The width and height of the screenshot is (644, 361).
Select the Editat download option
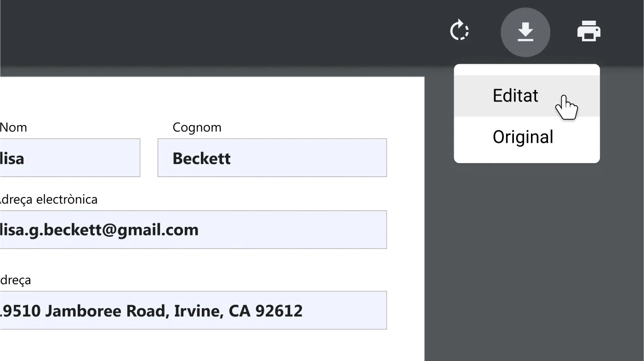pyautogui.click(x=515, y=96)
